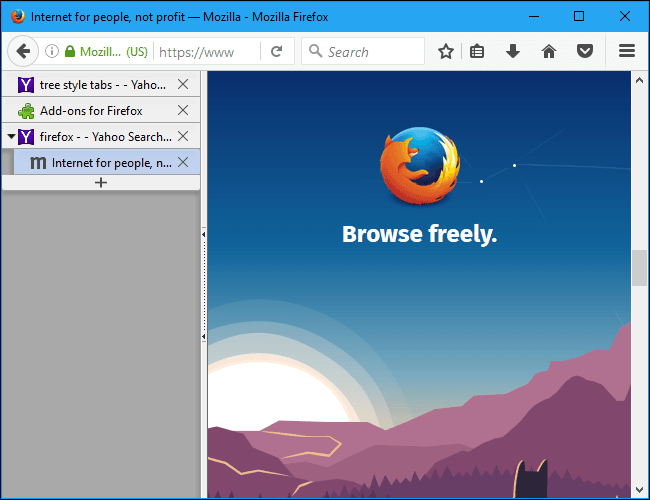This screenshot has height=500, width=650.
Task: Close the Add-ons for Firefox tab
Action: click(182, 111)
